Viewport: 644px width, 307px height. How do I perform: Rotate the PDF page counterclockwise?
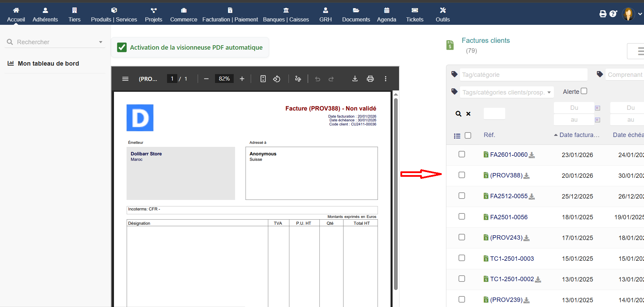click(277, 79)
